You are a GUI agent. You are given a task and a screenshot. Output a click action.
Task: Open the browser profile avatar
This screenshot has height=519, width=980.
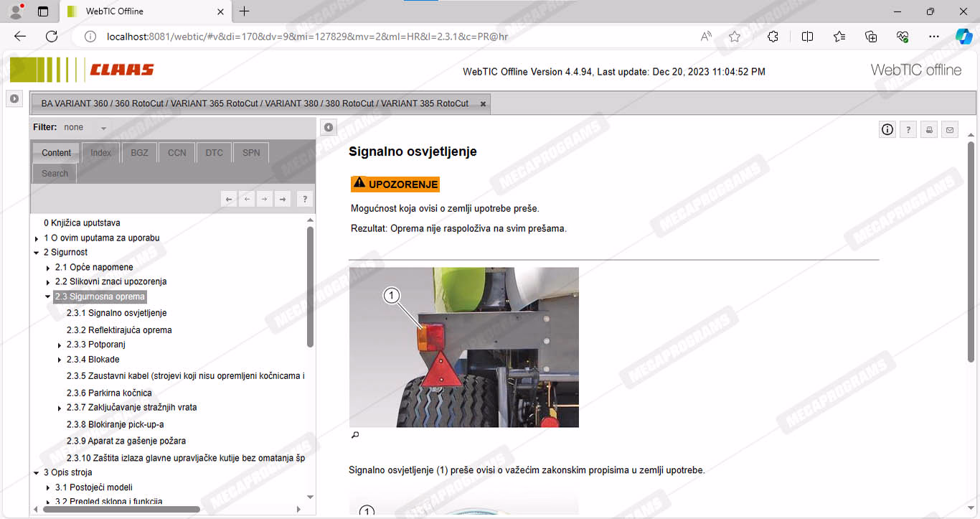pyautogui.click(x=16, y=11)
